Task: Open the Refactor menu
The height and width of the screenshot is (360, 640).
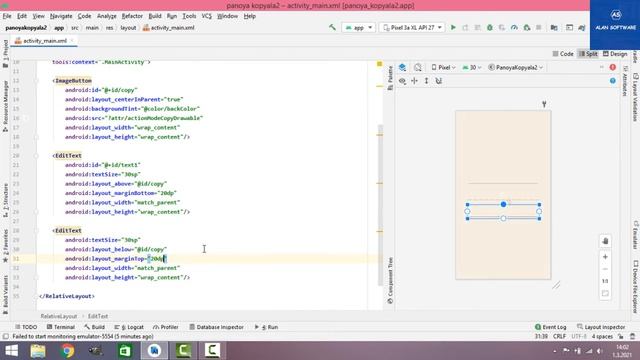Action: point(132,16)
